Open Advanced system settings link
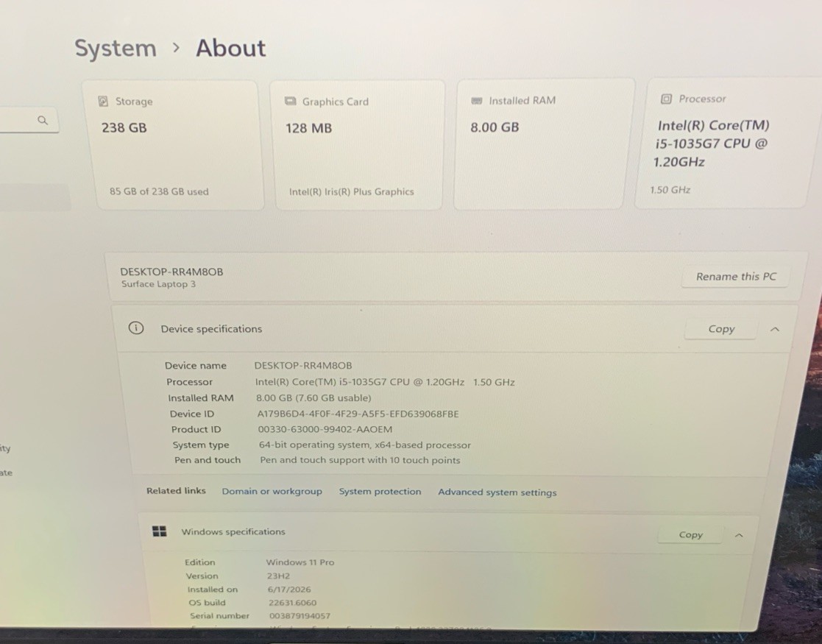This screenshot has height=644, width=822. pos(497,492)
